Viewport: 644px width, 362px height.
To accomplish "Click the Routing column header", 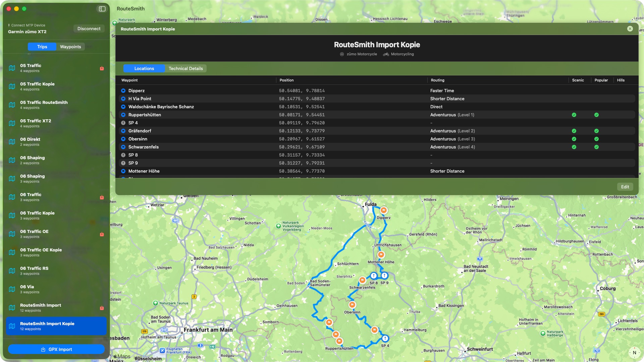I will (437, 80).
